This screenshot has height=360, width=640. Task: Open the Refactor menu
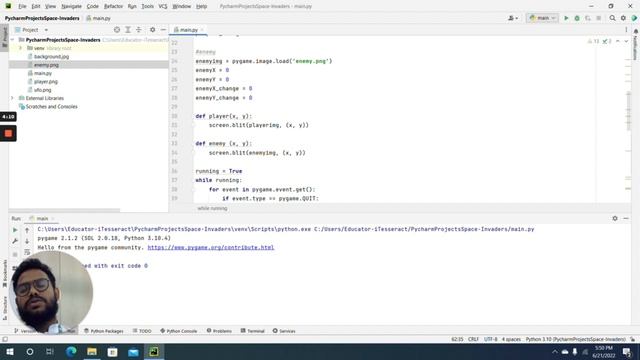coord(113,6)
